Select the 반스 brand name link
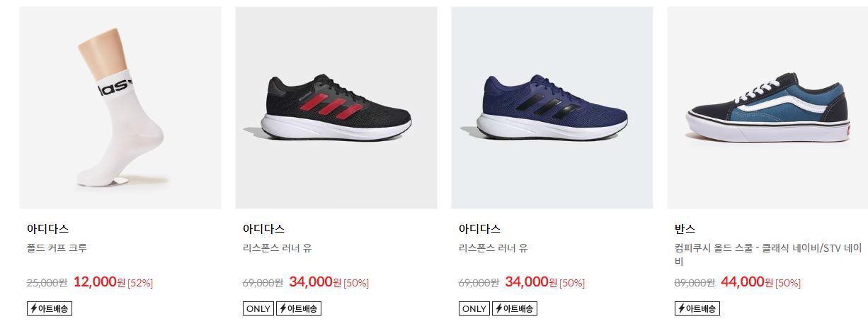 685,229
